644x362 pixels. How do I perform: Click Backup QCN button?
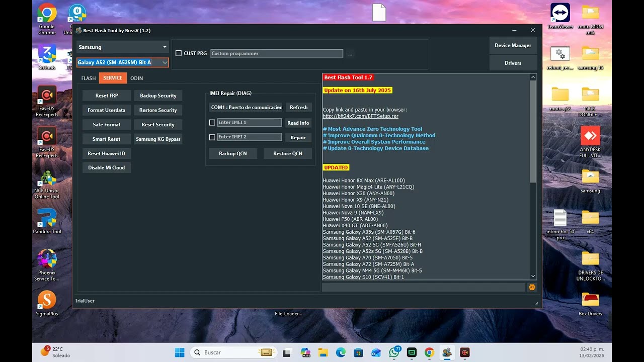233,153
